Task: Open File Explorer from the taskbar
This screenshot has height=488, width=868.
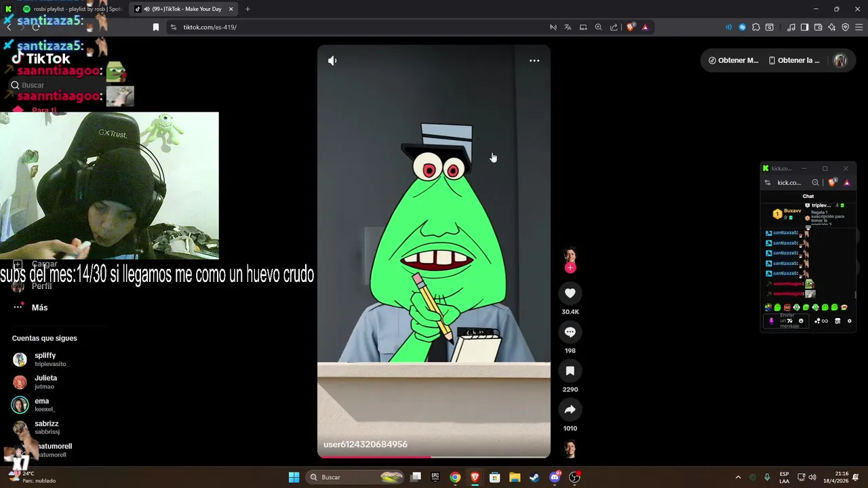Action: 515,477
